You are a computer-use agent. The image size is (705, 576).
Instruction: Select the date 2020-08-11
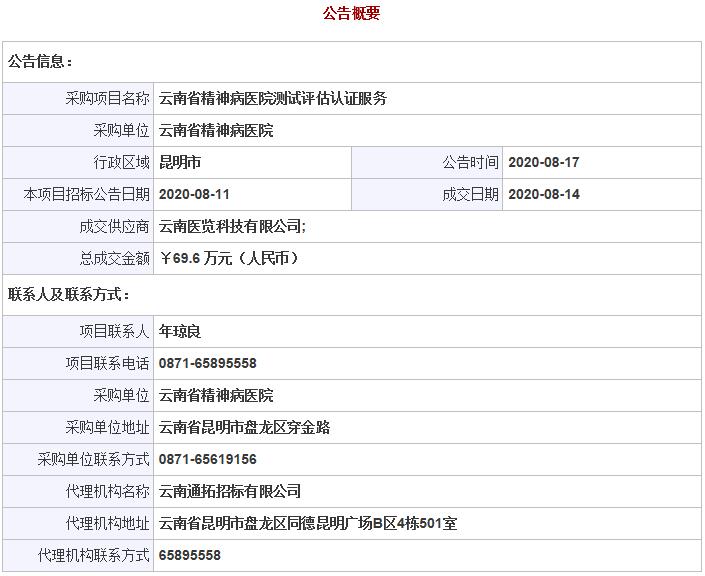click(194, 194)
